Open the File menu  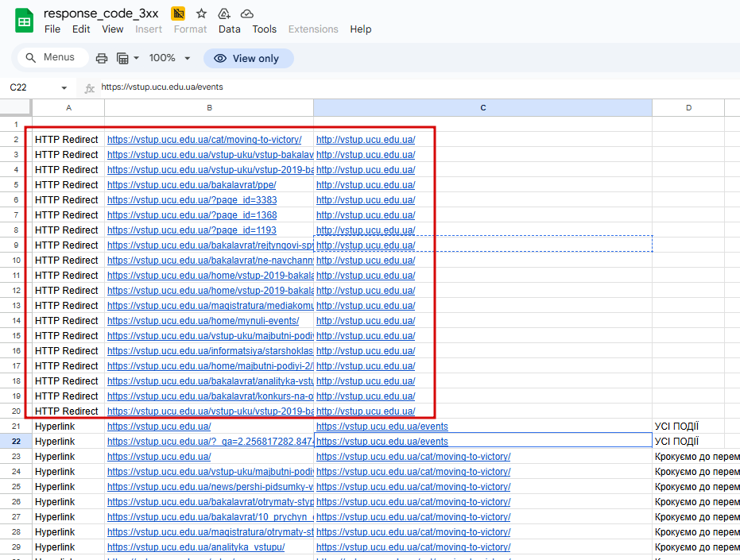pyautogui.click(x=52, y=29)
